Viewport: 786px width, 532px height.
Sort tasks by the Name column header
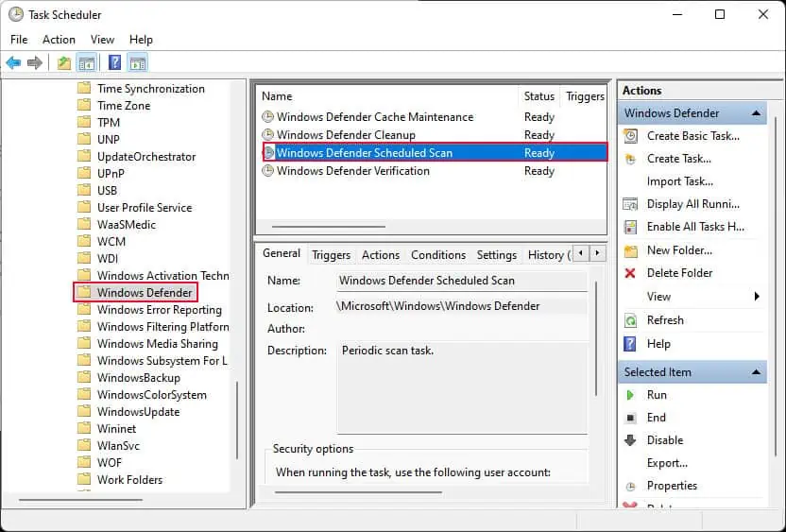(387, 96)
